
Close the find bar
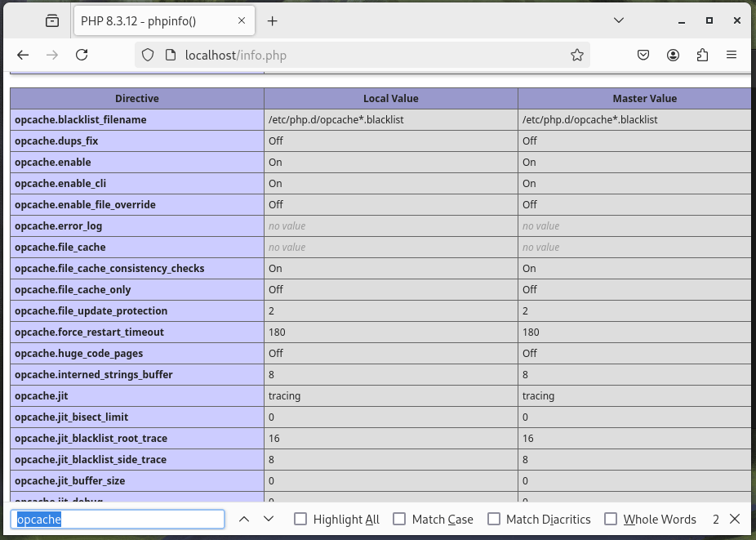click(735, 519)
